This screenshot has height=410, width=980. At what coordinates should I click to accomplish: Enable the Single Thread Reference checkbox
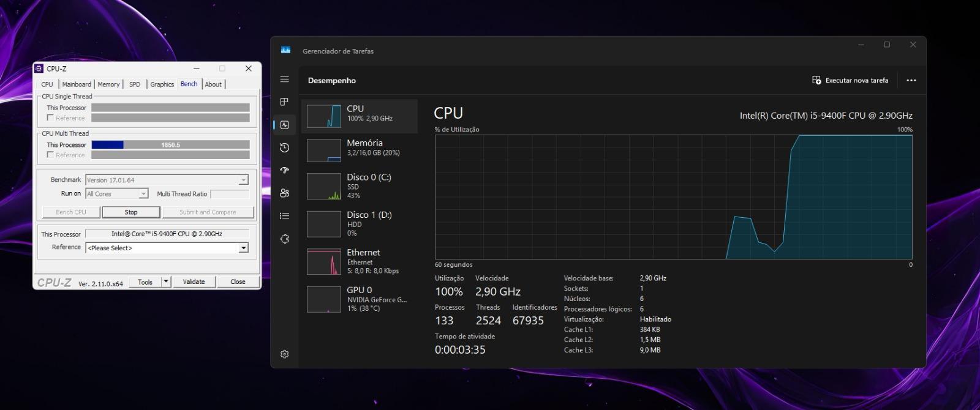(50, 117)
